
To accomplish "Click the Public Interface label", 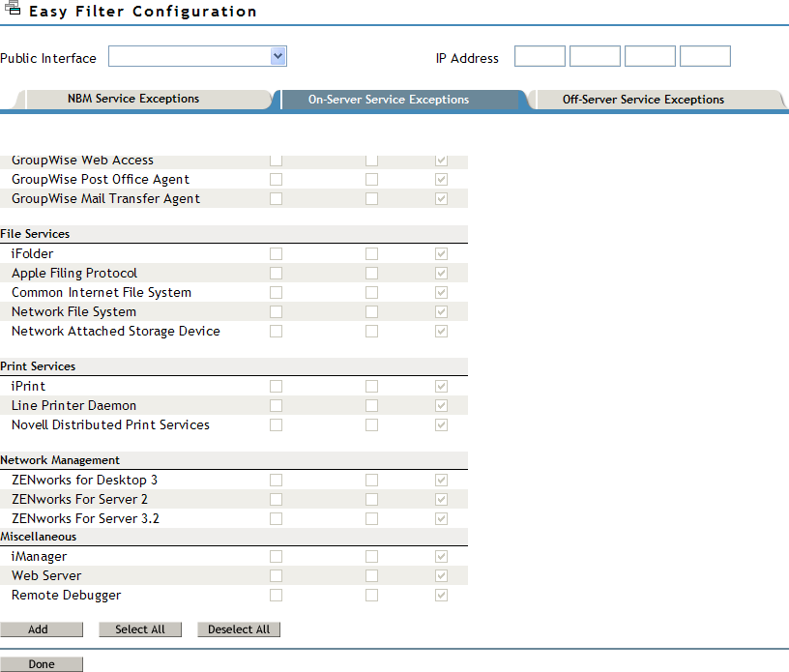I will [x=48, y=58].
